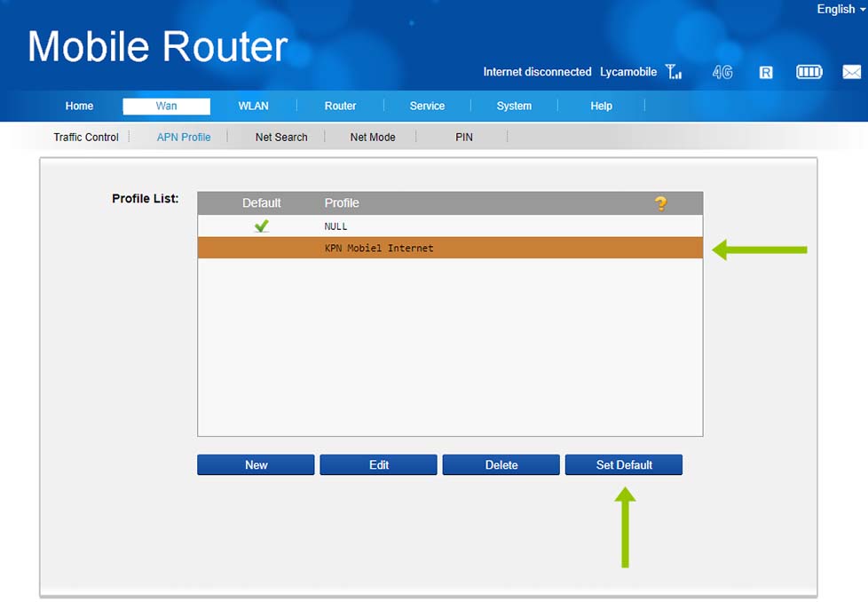Click the signal strength antenna icon
Screen dimensions: 868x602
[674, 72]
